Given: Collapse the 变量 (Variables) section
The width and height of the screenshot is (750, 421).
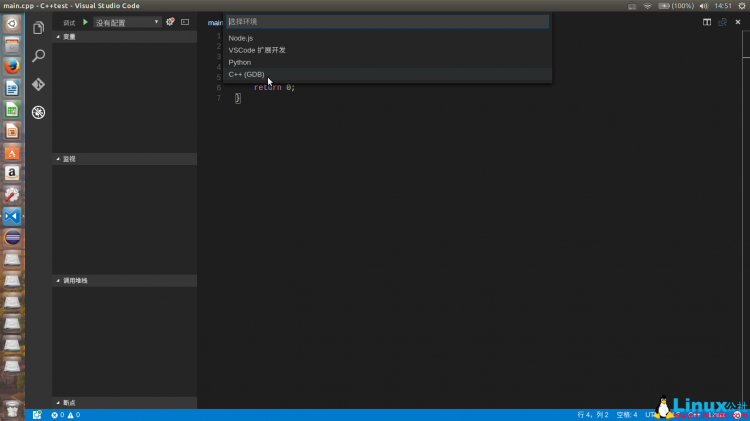Looking at the screenshot, I should [x=124, y=37].
